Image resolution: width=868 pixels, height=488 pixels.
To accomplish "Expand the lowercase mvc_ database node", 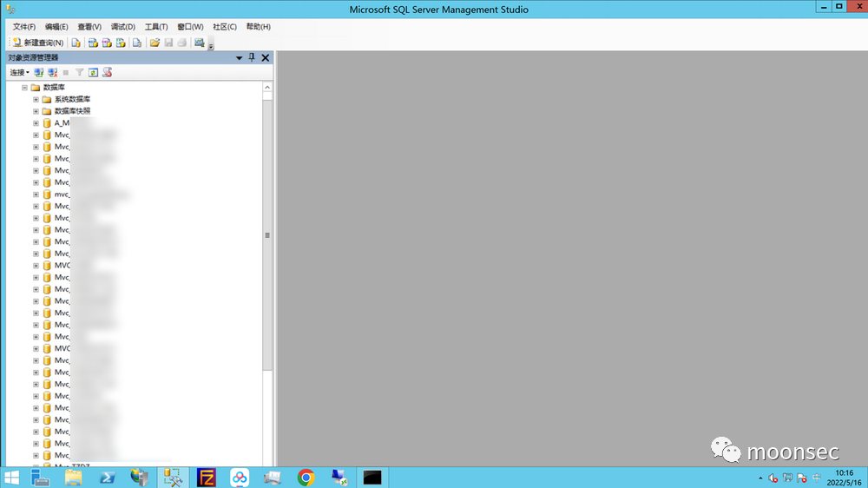I will 36,195.
